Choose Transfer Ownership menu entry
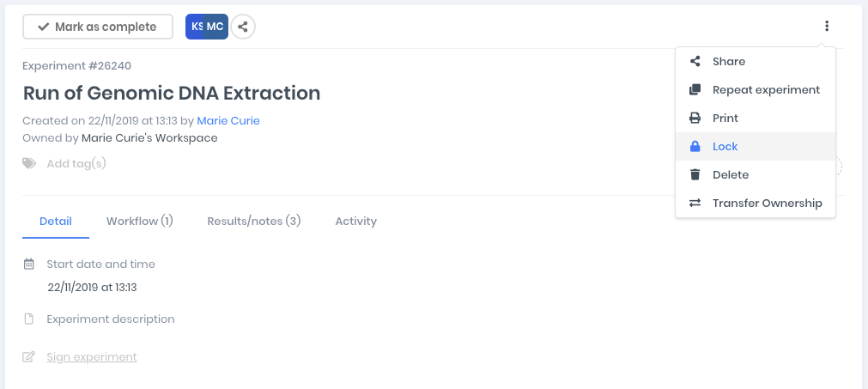 767,204
